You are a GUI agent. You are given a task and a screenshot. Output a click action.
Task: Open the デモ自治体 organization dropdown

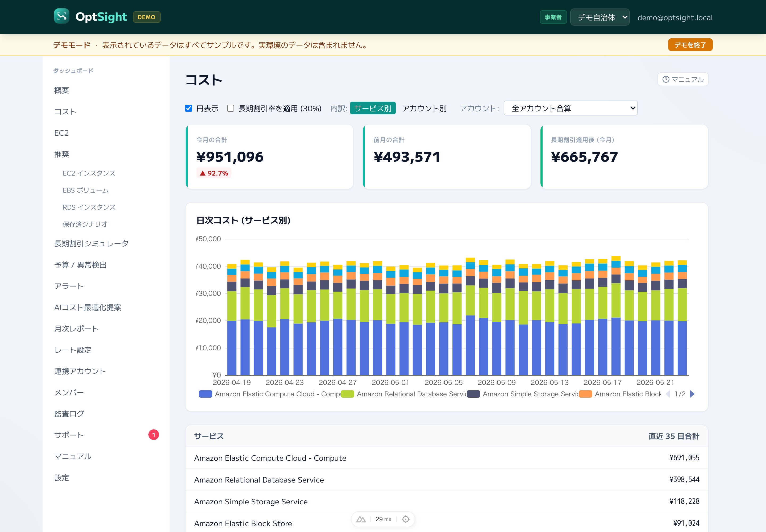600,17
